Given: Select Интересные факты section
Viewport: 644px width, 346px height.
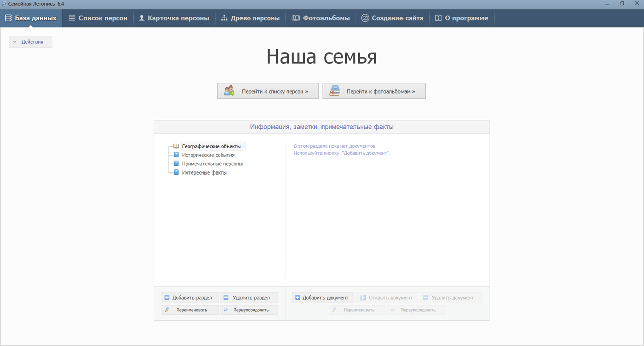Looking at the screenshot, I should coord(204,172).
